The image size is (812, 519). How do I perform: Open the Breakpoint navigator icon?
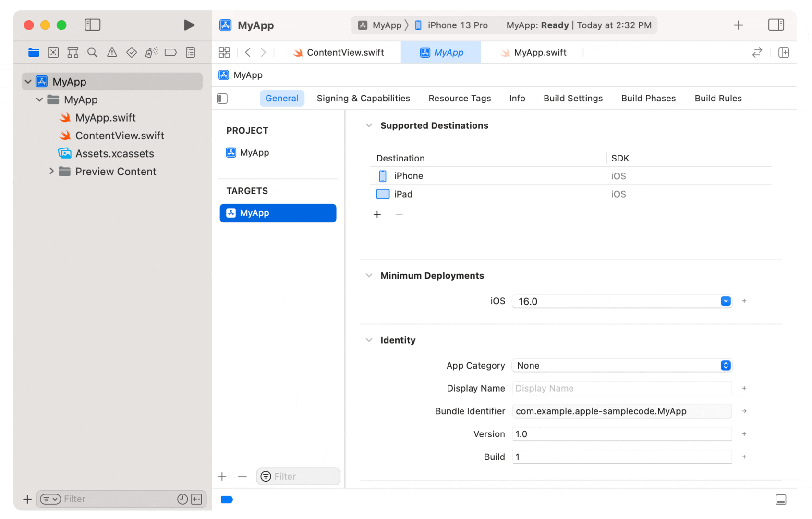tap(170, 52)
